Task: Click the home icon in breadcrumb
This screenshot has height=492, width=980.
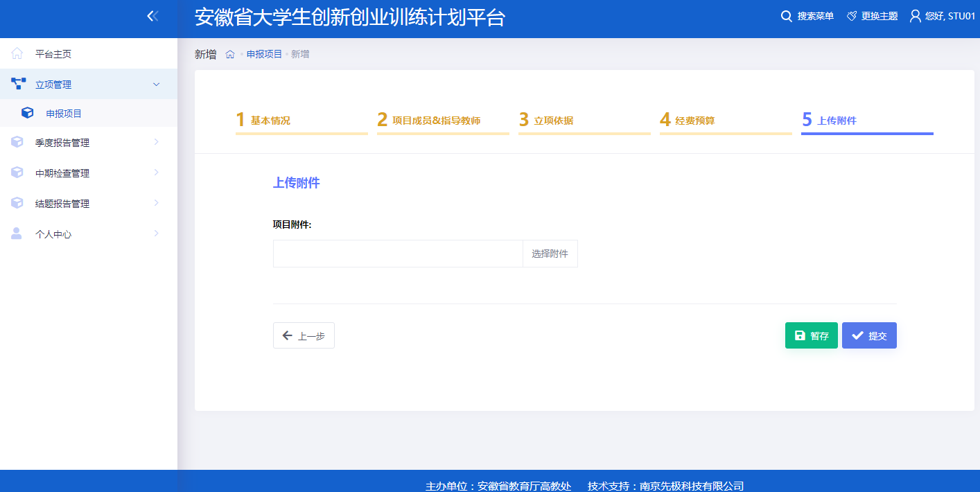Action: pos(230,54)
